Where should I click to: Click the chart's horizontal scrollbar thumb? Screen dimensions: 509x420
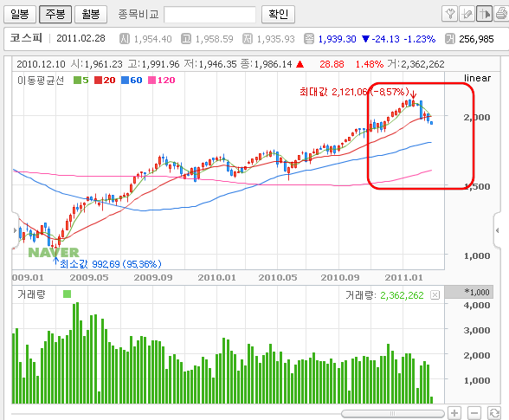(x=392, y=413)
